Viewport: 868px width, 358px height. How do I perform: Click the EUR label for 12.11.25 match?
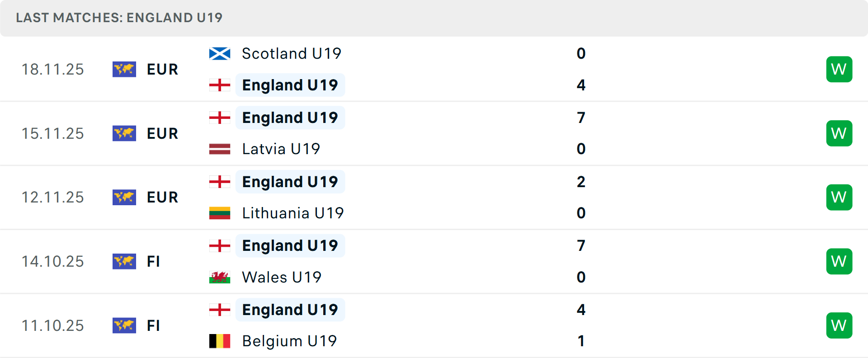(x=162, y=198)
